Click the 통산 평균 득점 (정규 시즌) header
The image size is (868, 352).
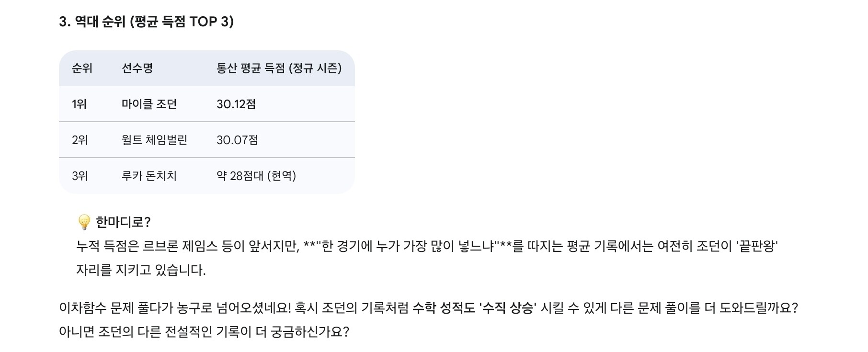(x=279, y=68)
